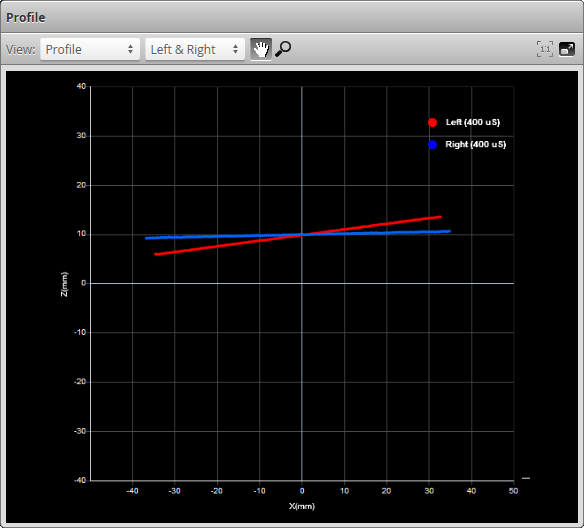Click the blue Right legend dot
Viewport: 584px width, 528px height.
coord(432,144)
